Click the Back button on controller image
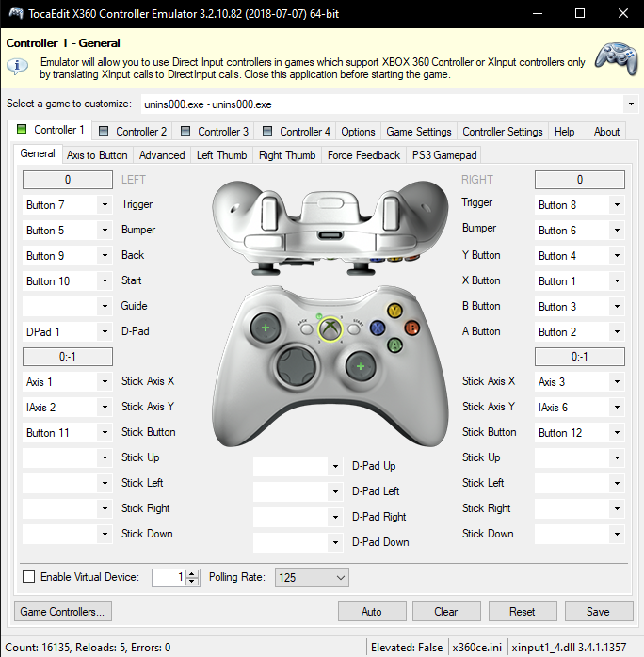The width and height of the screenshot is (644, 657). click(307, 329)
